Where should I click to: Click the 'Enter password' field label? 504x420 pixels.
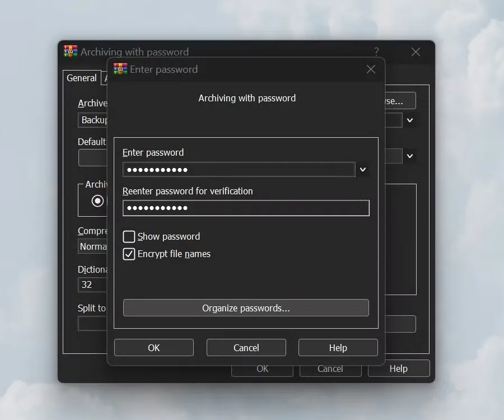click(153, 152)
